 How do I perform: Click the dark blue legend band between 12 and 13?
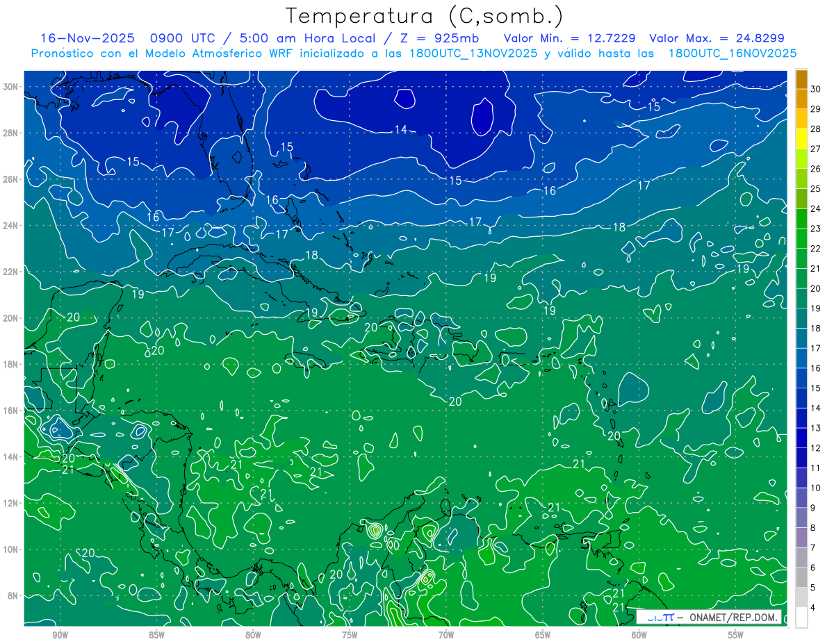(801, 438)
